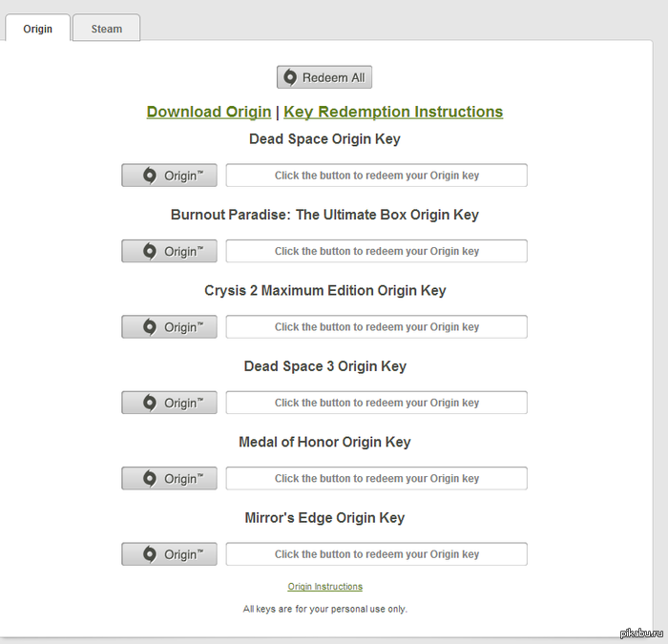The image size is (668, 644).
Task: Redeem Dead Space 3 key Origin button
Action: 169,403
